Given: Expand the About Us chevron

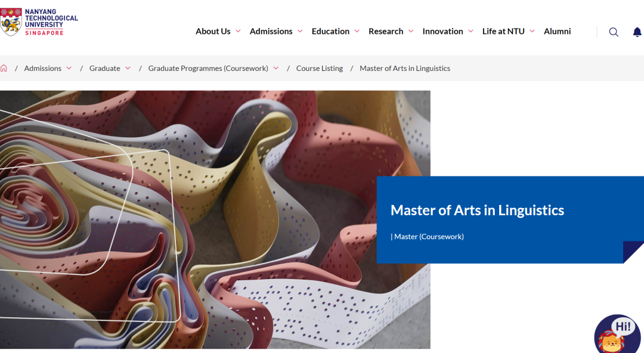Looking at the screenshot, I should (238, 31).
